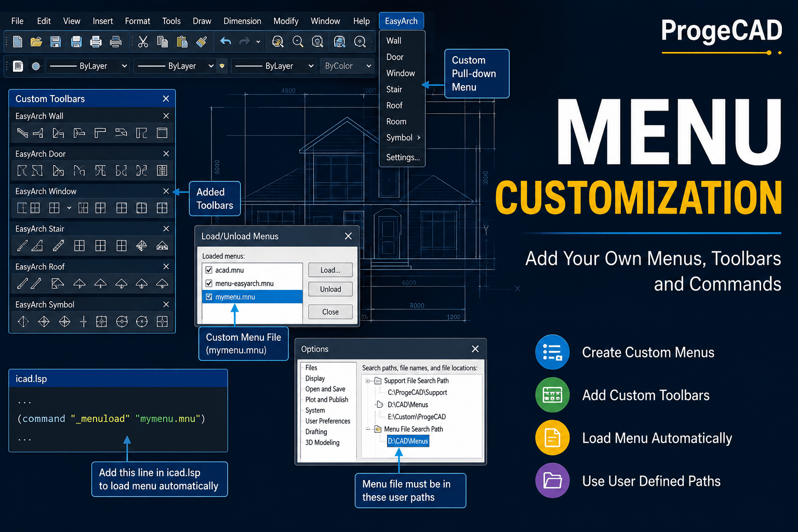
Task: Click the round layer circle icon
Action: pos(36,66)
